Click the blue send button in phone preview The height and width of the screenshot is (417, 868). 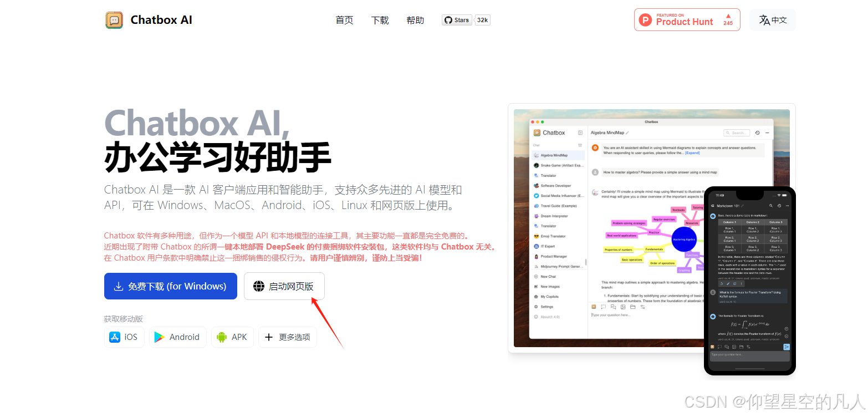pos(787,347)
